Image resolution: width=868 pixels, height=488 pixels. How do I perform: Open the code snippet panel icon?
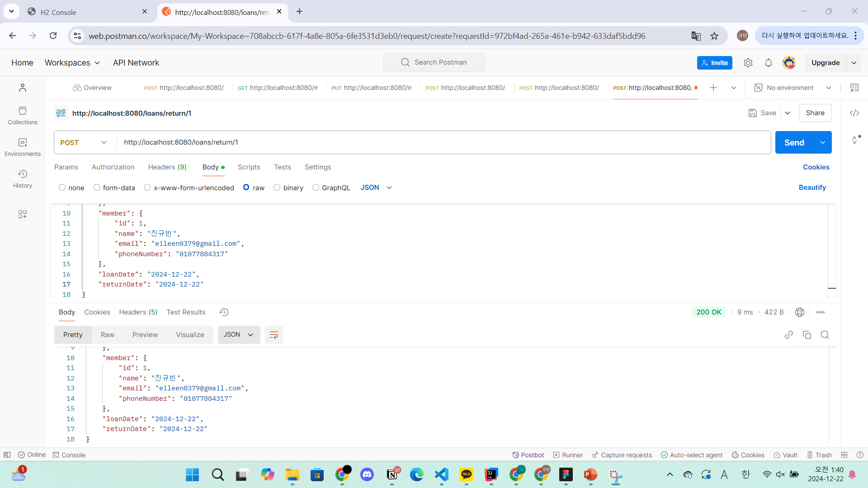(854, 113)
